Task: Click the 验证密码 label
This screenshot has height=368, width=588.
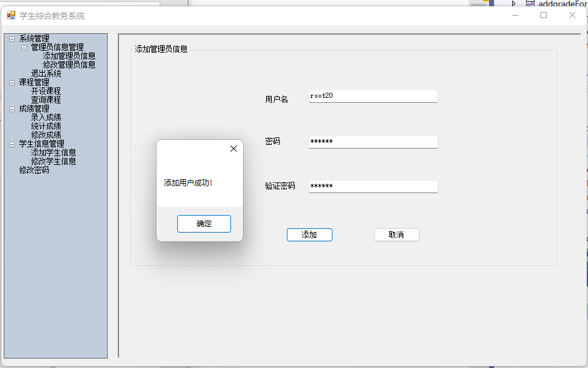Action: coord(280,186)
